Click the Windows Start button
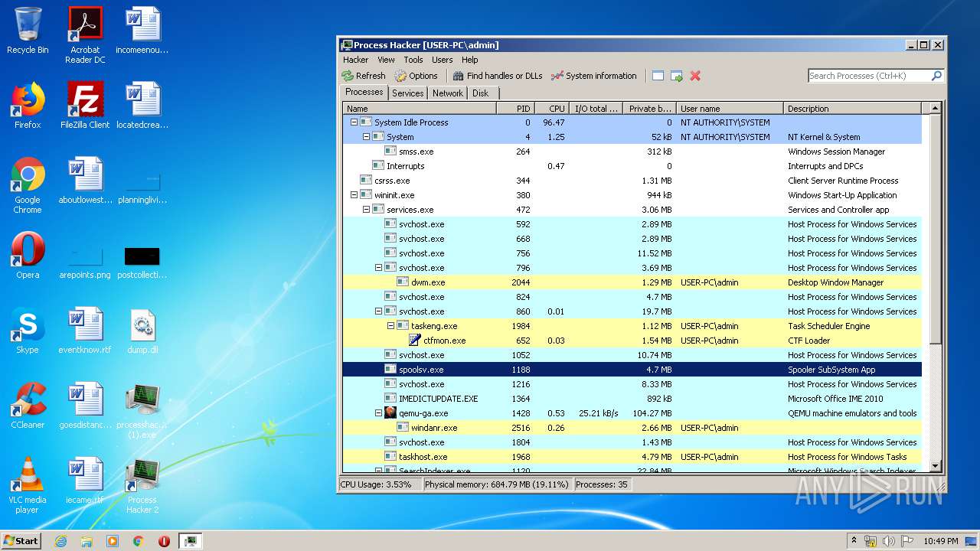The width and height of the screenshot is (980, 551). coord(21,540)
